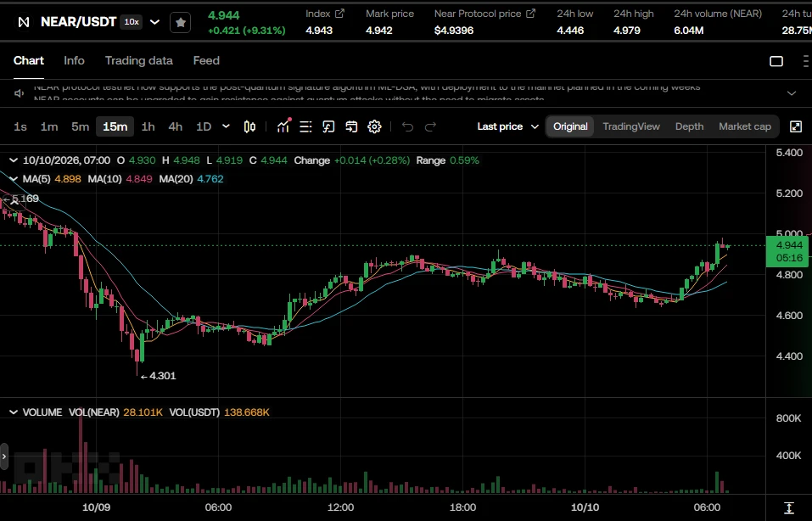Screen dimensions: 812x521
Task: Open the indicators icon with red dot
Action: pyautogui.click(x=283, y=126)
